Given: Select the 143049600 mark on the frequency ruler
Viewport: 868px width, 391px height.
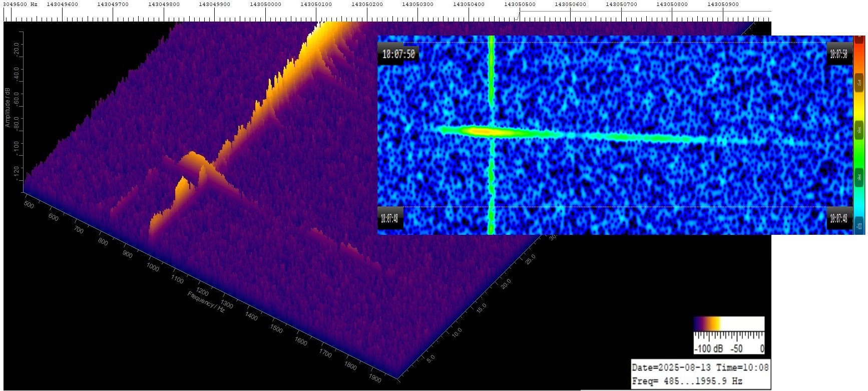Looking at the screenshot, I should coord(62,5).
